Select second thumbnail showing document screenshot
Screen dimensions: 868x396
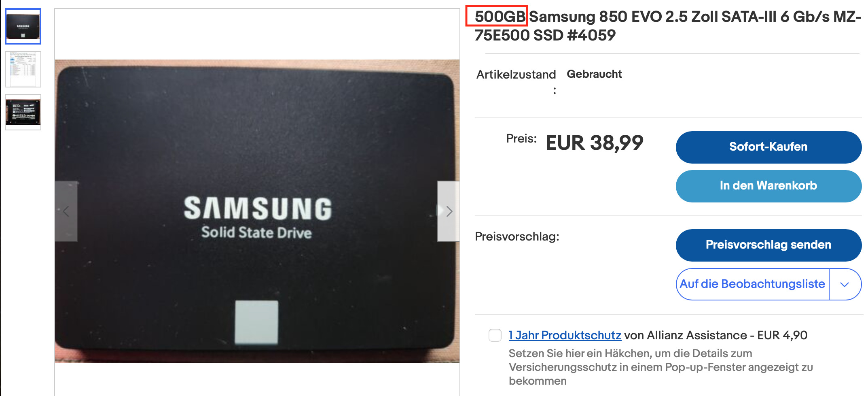[x=23, y=69]
